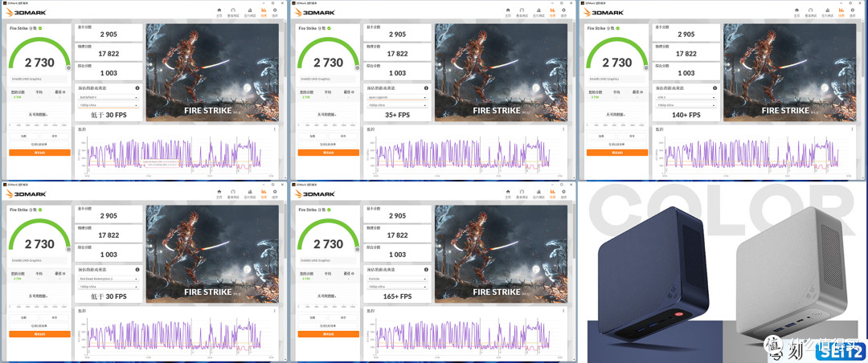Click Benchmarks icon in Apex Legends window

[522, 11]
